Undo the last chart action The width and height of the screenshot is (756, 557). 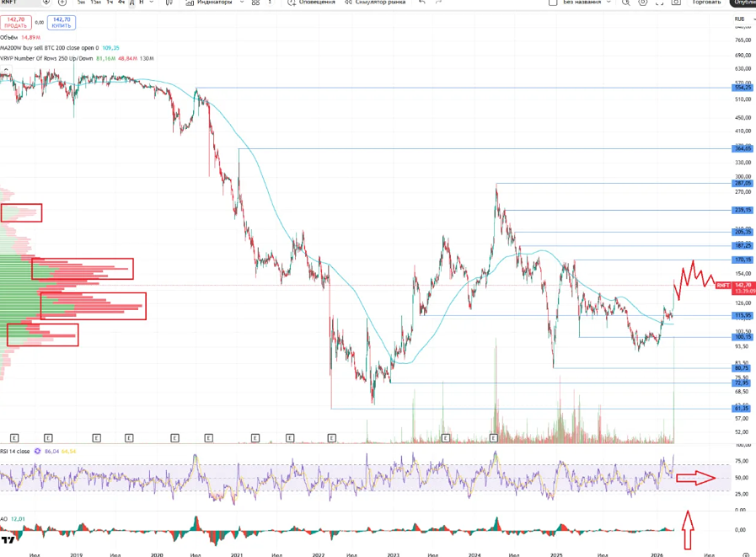(422, 2)
